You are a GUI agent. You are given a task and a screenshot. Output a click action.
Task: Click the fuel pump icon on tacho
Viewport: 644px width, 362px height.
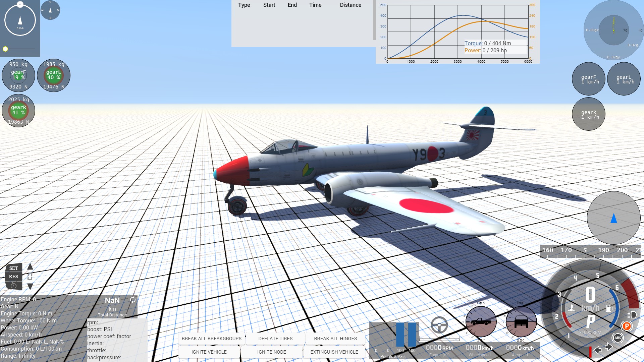[609, 308]
